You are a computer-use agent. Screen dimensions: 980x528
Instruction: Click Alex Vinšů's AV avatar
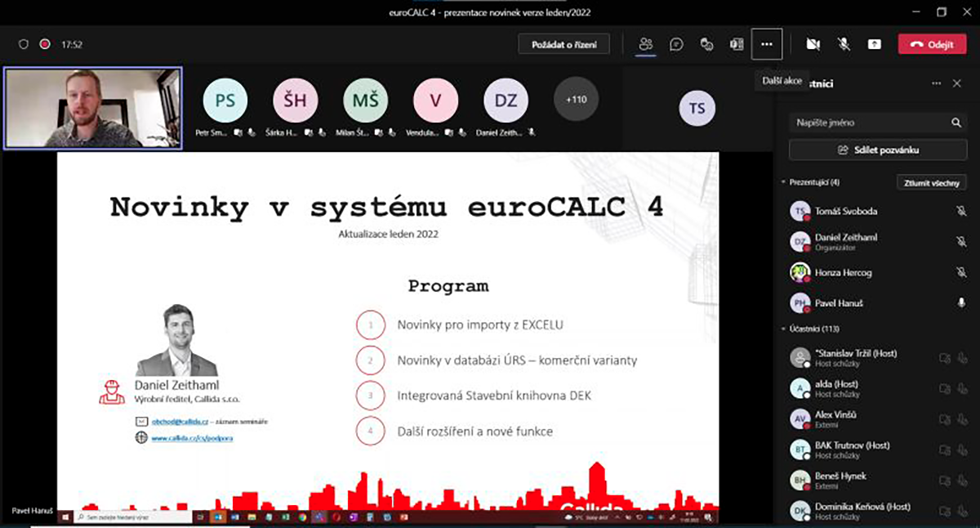(800, 419)
